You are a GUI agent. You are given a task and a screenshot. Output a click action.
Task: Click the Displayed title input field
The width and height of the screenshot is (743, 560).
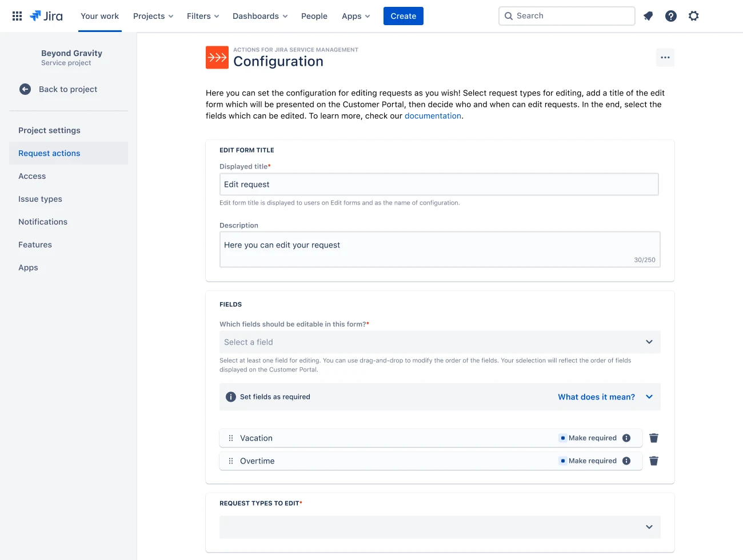coord(439,185)
